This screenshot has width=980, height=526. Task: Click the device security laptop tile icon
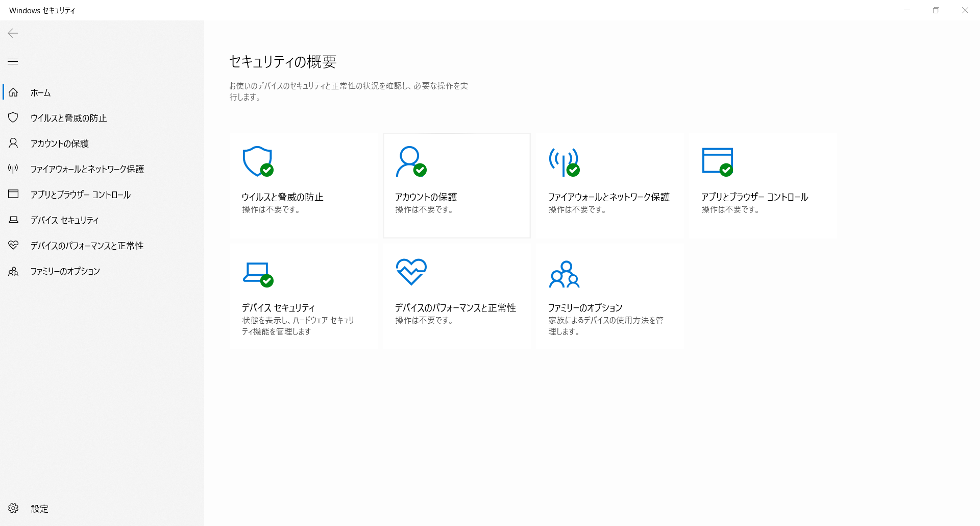257,274
